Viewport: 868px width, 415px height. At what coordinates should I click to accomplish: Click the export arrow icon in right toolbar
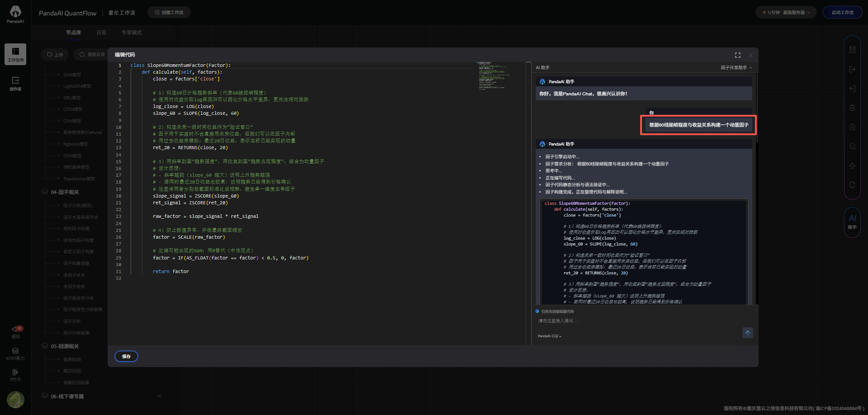click(x=852, y=69)
